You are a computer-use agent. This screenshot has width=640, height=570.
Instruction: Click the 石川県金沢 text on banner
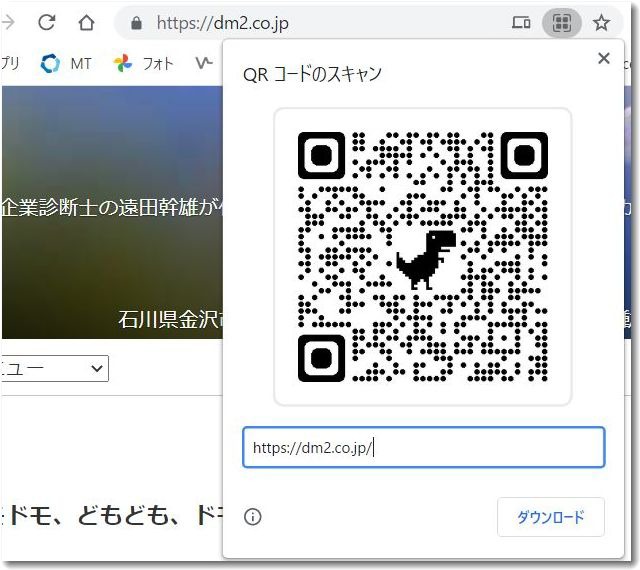(170, 319)
